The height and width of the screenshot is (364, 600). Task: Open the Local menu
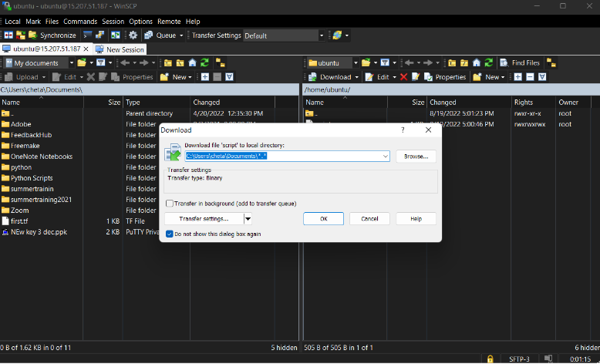[12, 22]
